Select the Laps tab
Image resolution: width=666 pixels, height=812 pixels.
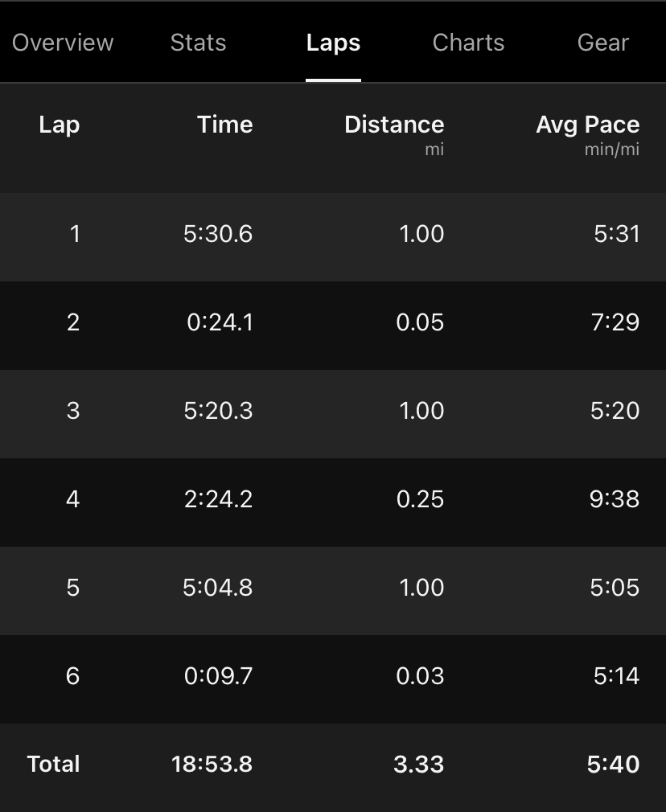point(333,43)
